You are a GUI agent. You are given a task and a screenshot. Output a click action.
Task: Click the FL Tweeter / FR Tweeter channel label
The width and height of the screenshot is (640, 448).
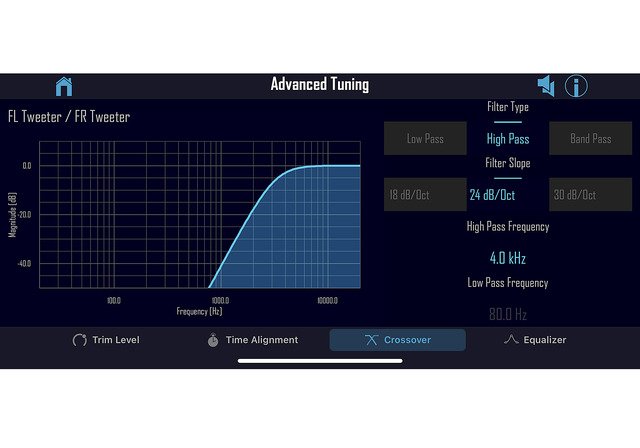tap(69, 117)
